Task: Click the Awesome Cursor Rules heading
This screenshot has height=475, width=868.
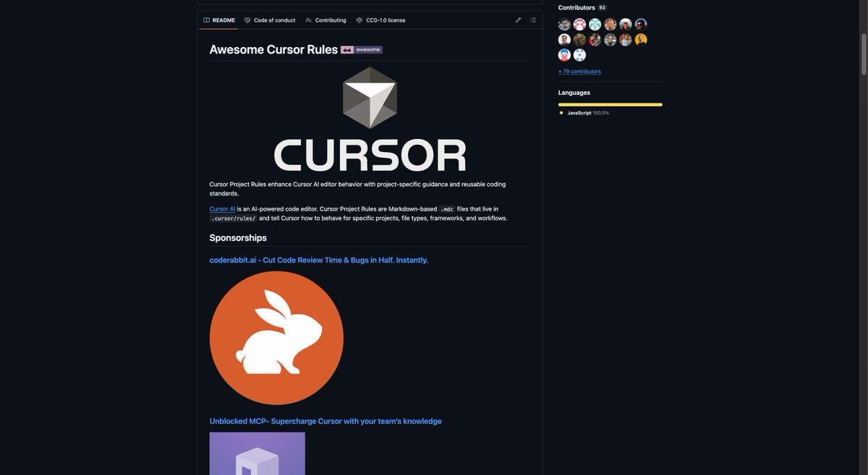Action: point(273,50)
